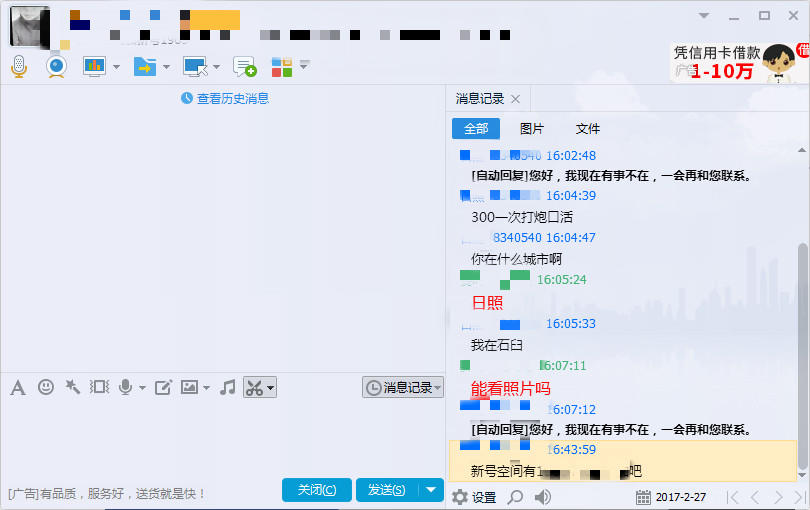Viewport: 810px width, 510px height.
Task: Open the calendar date picker for 2017-2-27
Action: pos(643,497)
